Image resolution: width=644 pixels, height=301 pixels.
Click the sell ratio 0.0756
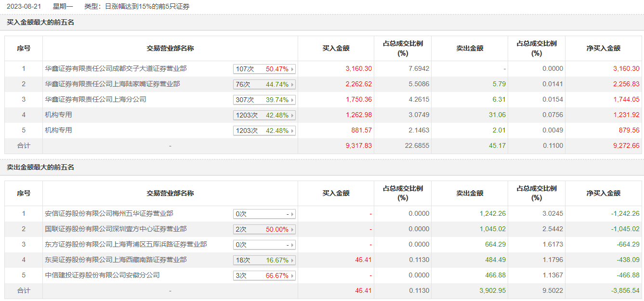pyautogui.click(x=552, y=115)
